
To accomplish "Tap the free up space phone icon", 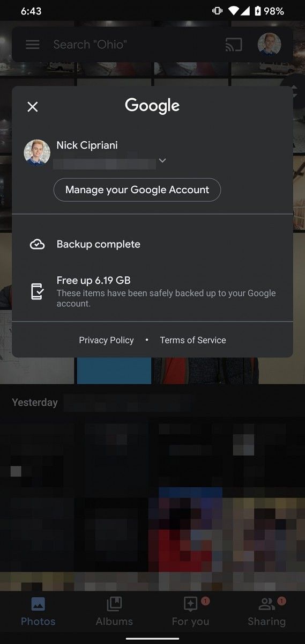I will [37, 291].
